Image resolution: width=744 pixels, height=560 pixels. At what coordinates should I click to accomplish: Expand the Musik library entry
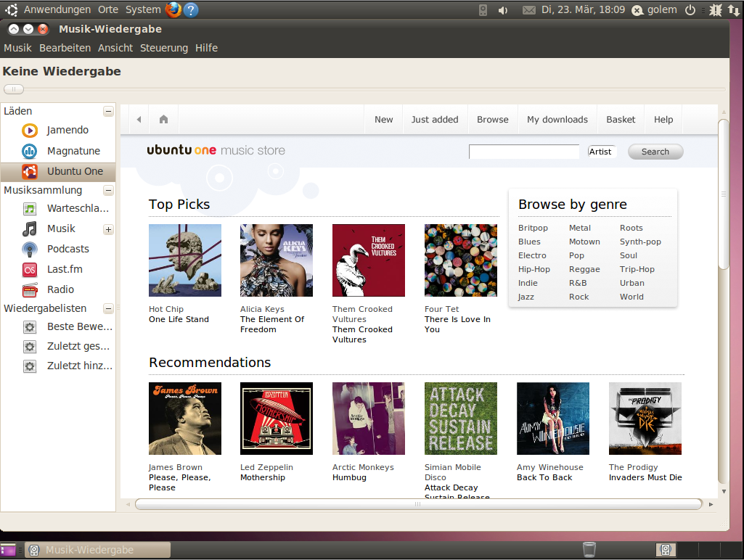coord(108,228)
